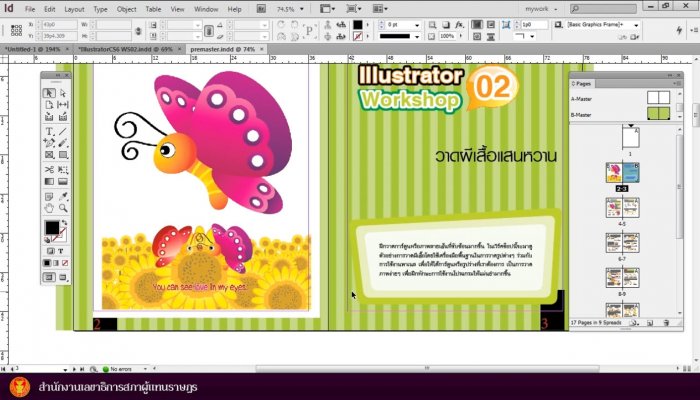Open the fx effects button
This screenshot has height=400, width=700.
click(459, 25)
